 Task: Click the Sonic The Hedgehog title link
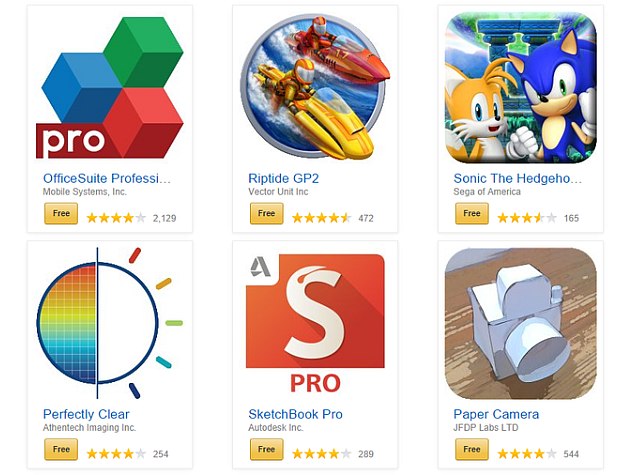[x=518, y=179]
